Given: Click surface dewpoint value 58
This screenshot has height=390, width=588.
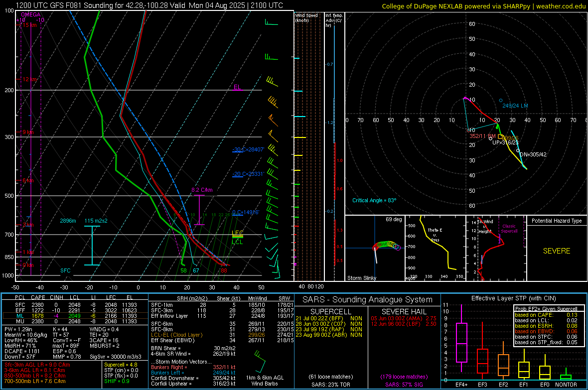Looking at the screenshot, I should coord(183,270).
